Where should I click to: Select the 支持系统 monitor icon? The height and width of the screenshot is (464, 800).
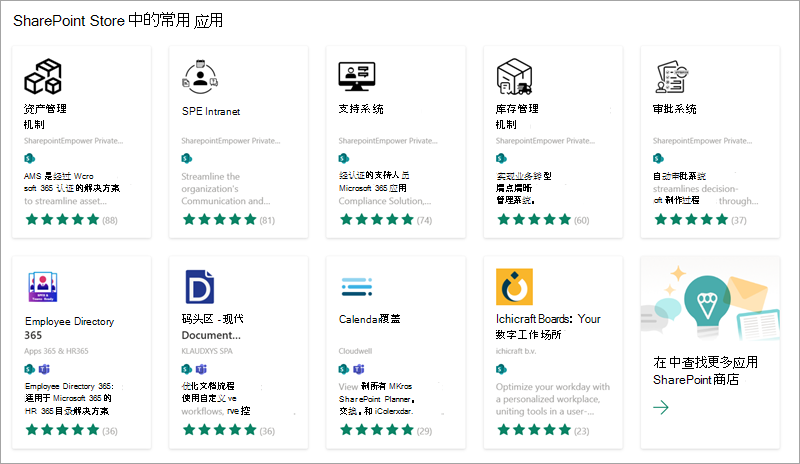click(357, 76)
